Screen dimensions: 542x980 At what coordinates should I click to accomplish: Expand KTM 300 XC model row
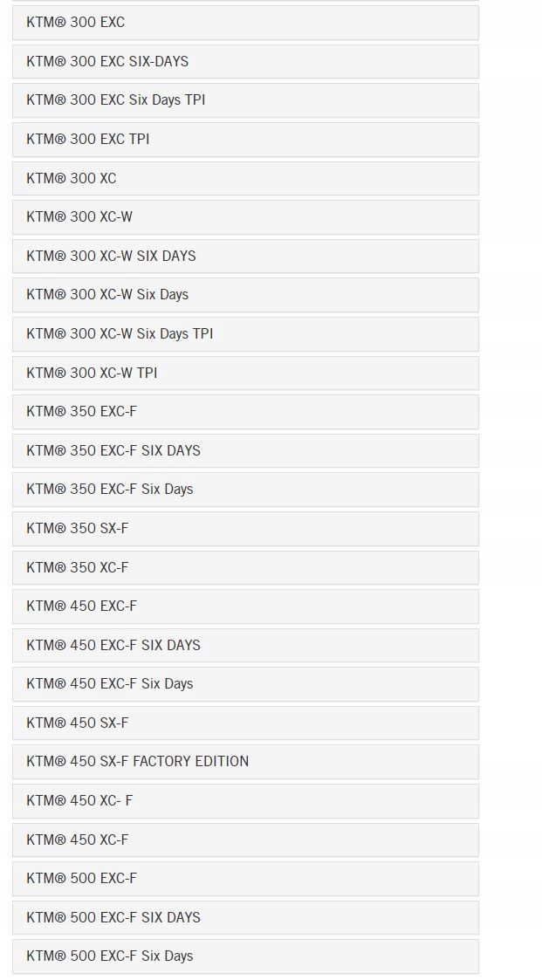coord(245,178)
